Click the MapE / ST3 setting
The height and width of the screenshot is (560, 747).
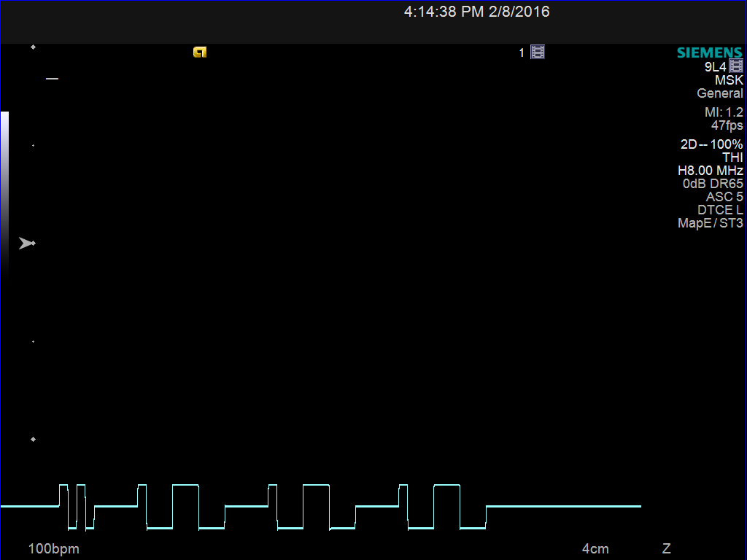(x=711, y=223)
